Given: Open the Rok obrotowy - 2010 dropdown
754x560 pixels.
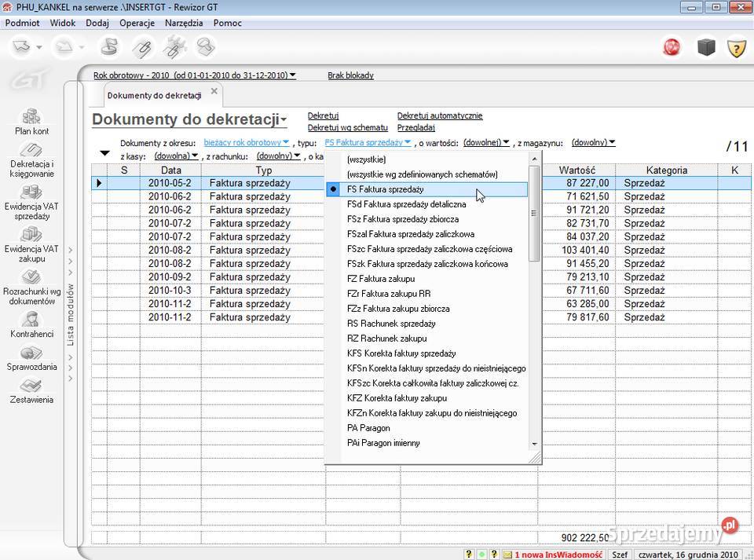Looking at the screenshot, I should coord(192,75).
